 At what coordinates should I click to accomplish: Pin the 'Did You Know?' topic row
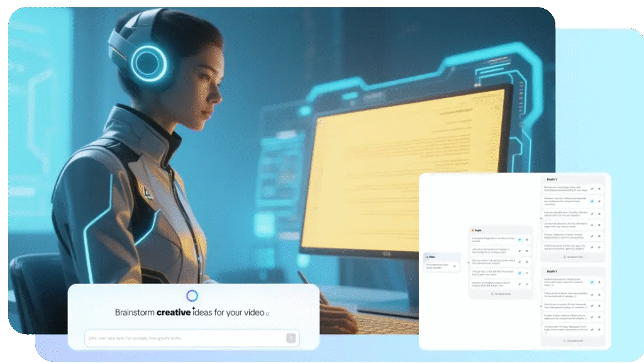pyautogui.click(x=519, y=262)
